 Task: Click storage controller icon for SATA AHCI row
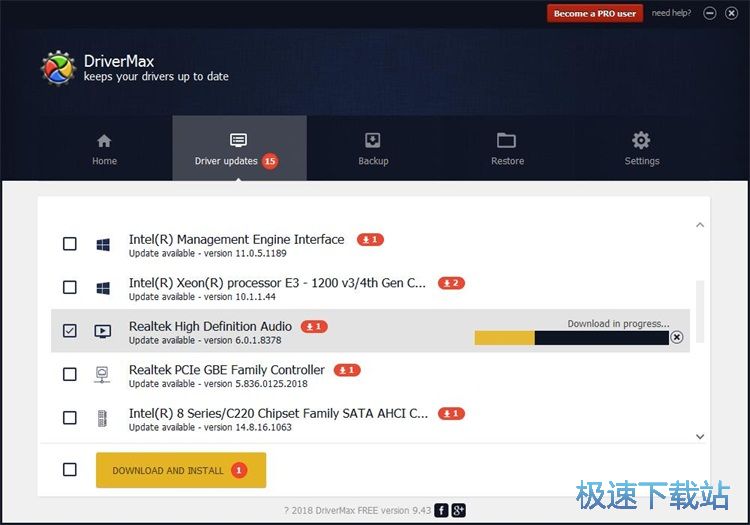102,418
